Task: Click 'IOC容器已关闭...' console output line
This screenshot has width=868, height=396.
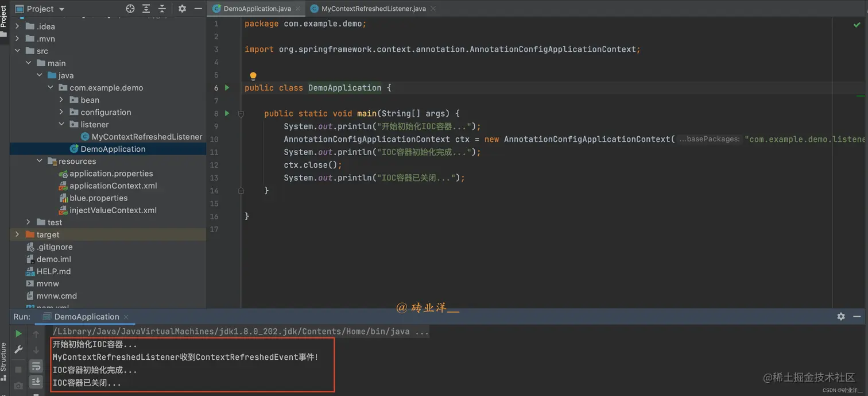Action: [87, 383]
